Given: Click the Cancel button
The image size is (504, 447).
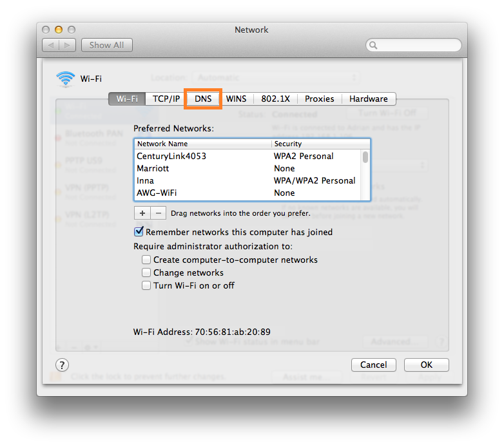Looking at the screenshot, I should pos(373,365).
